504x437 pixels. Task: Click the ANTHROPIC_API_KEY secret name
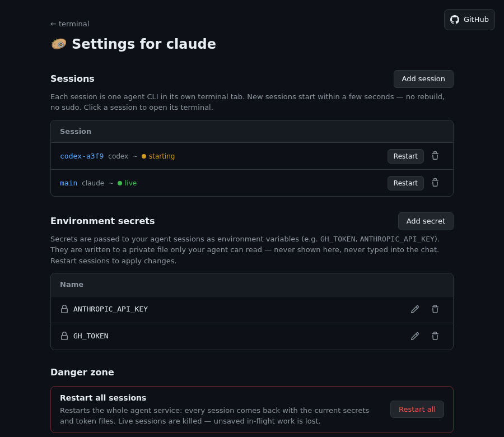pyautogui.click(x=110, y=309)
